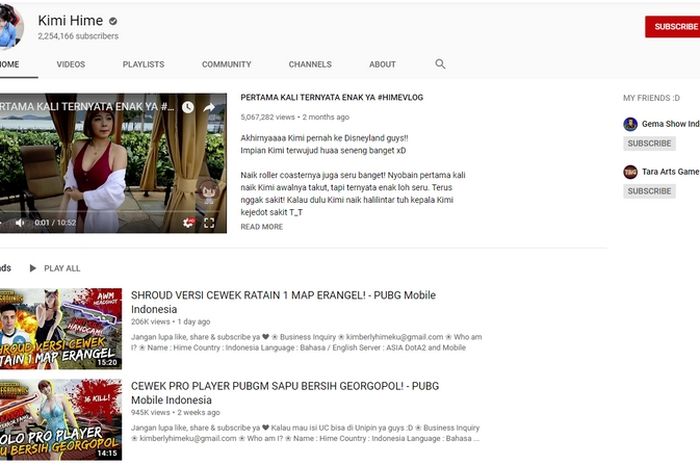The image size is (700, 465).
Task: Click the Share arrow on video
Action: (x=210, y=107)
